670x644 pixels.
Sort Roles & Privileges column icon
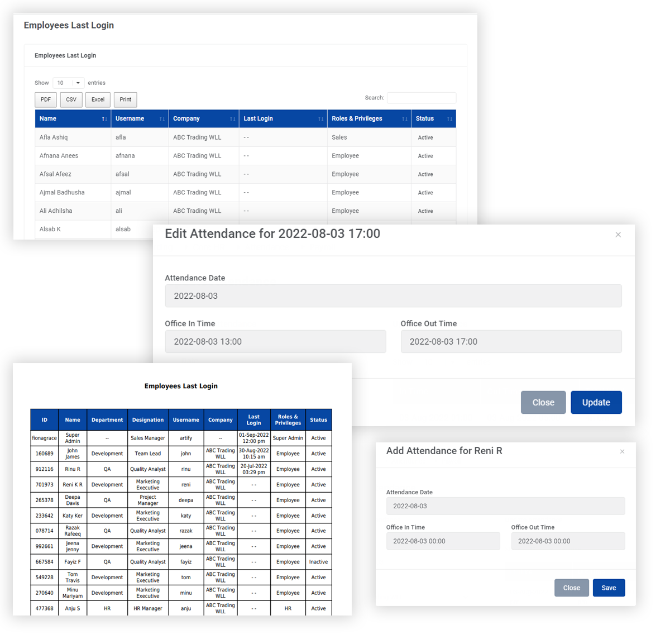coord(404,119)
